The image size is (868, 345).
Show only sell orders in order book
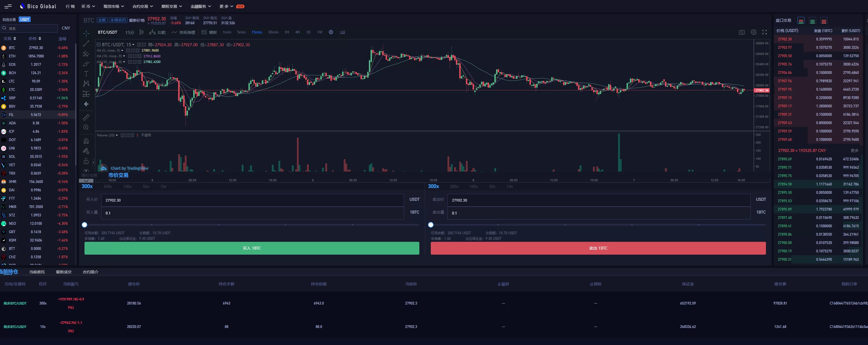[x=824, y=21]
